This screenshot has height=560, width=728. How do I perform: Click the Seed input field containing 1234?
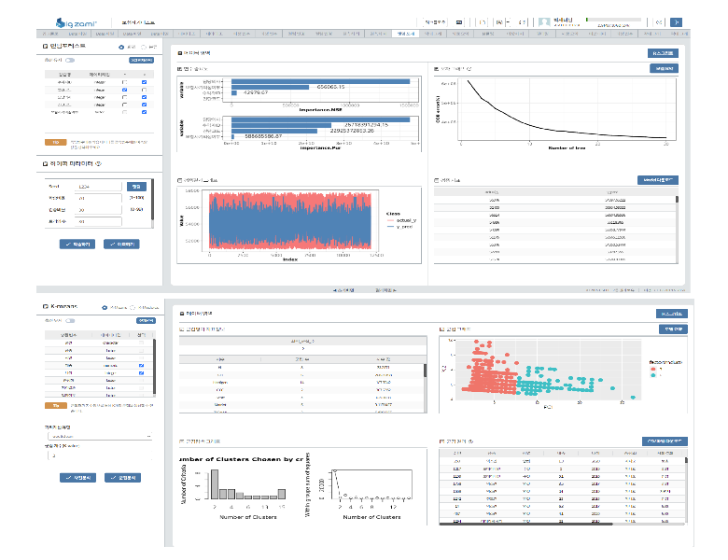click(98, 186)
